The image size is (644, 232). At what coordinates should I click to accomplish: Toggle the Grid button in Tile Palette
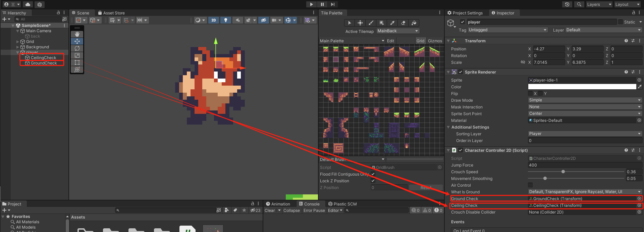[421, 41]
